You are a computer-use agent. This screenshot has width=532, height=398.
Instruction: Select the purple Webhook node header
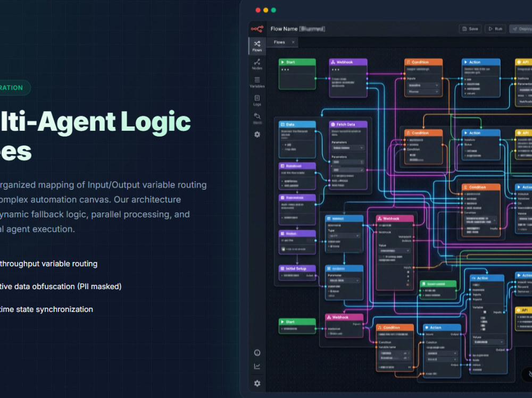(348, 62)
